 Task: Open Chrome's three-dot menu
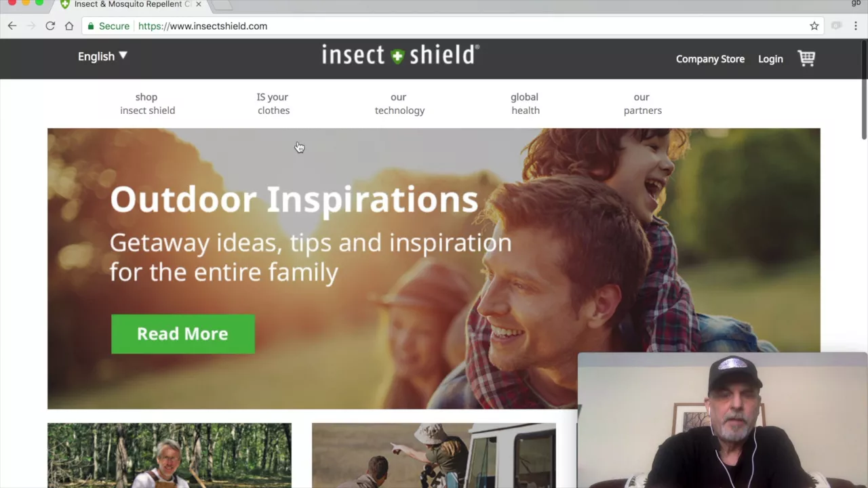[856, 26]
